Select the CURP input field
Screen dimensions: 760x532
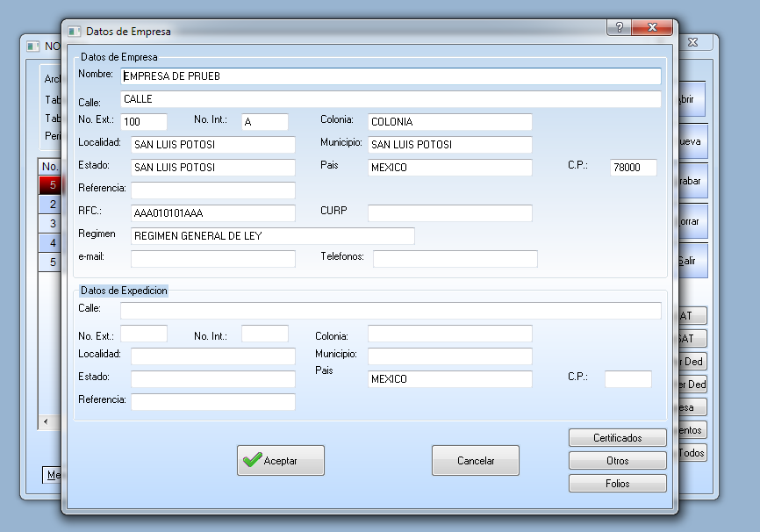449,212
